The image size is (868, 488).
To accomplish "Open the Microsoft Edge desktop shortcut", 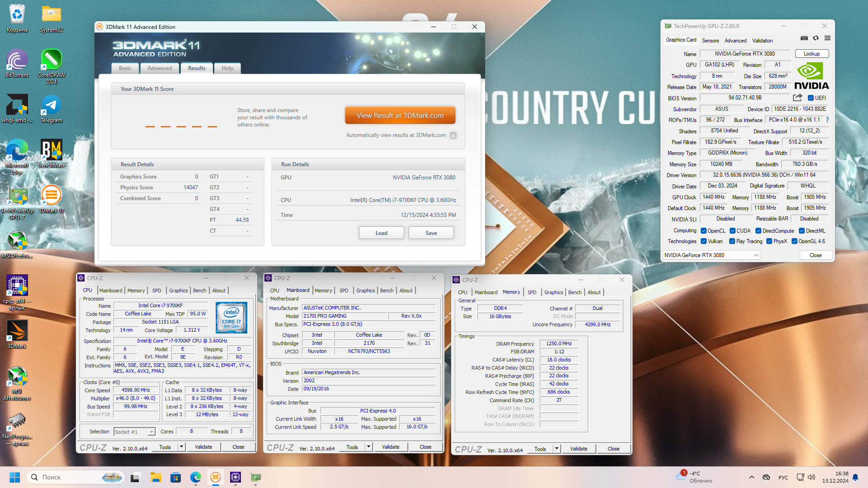I will 17,157.
